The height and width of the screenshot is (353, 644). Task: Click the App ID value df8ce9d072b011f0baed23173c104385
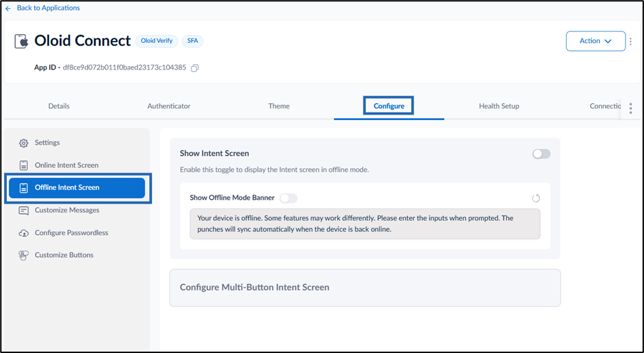tap(124, 67)
